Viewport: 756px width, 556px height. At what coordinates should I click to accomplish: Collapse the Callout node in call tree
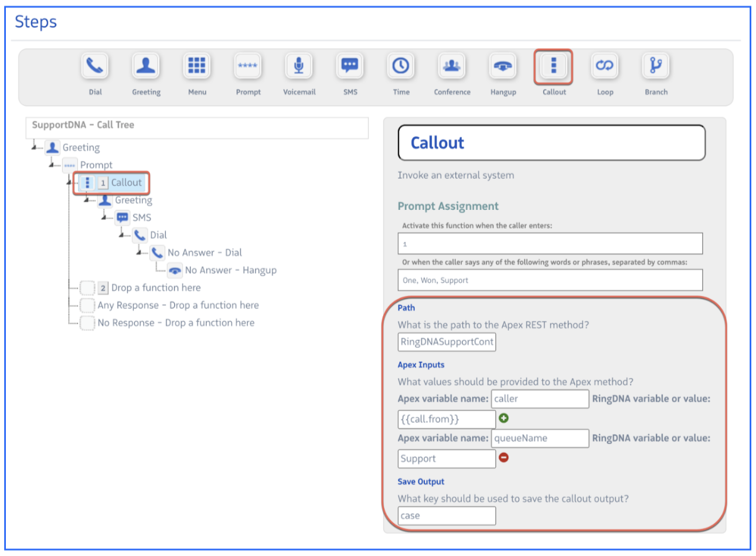[x=70, y=182]
